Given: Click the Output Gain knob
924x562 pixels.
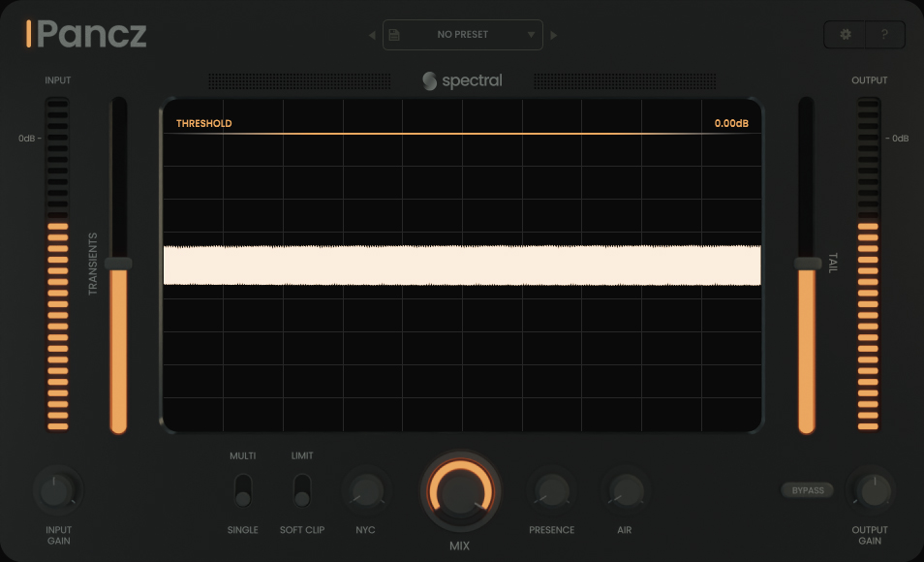Looking at the screenshot, I should click(870, 490).
